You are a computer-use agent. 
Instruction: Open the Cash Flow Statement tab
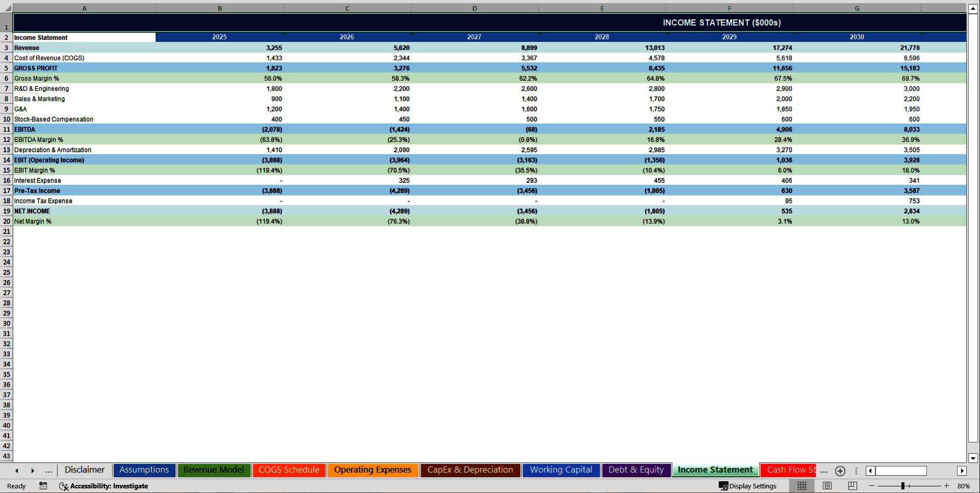pos(788,469)
